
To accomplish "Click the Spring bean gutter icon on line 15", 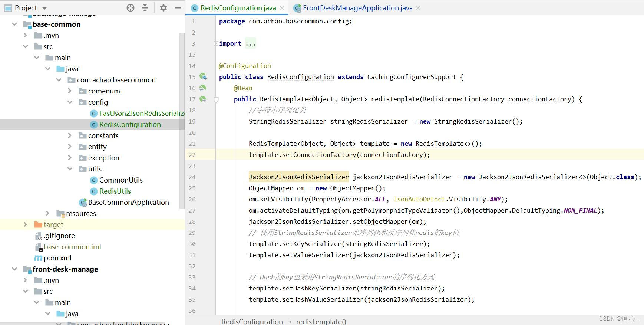I will (203, 76).
